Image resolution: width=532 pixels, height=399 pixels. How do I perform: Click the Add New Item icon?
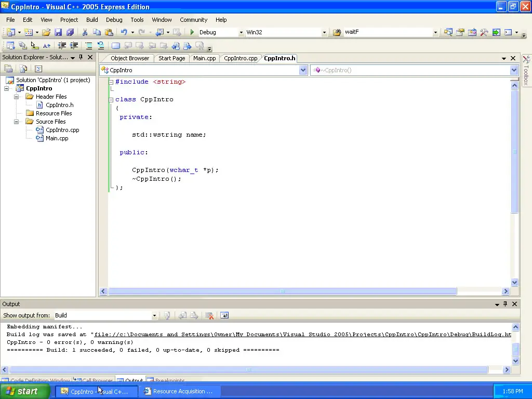coord(29,32)
